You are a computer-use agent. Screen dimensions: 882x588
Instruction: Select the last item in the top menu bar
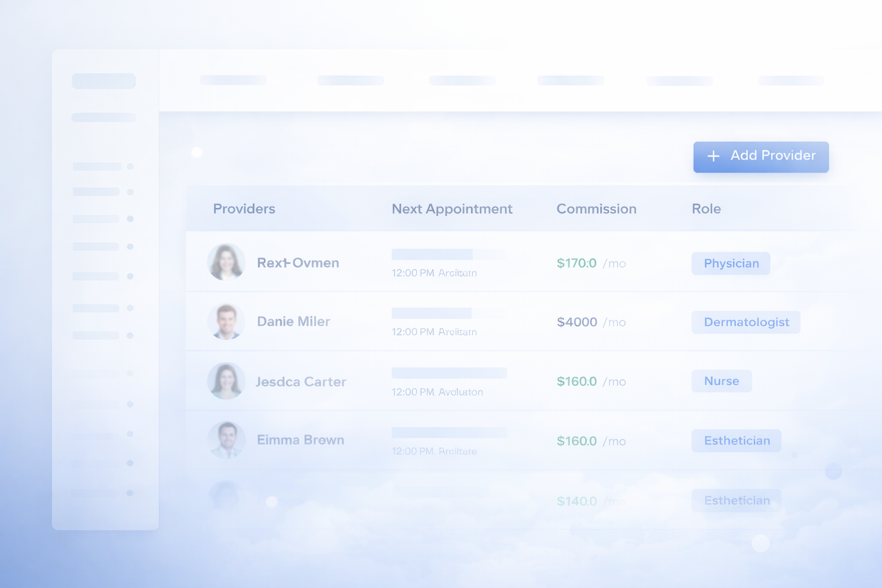pos(791,80)
